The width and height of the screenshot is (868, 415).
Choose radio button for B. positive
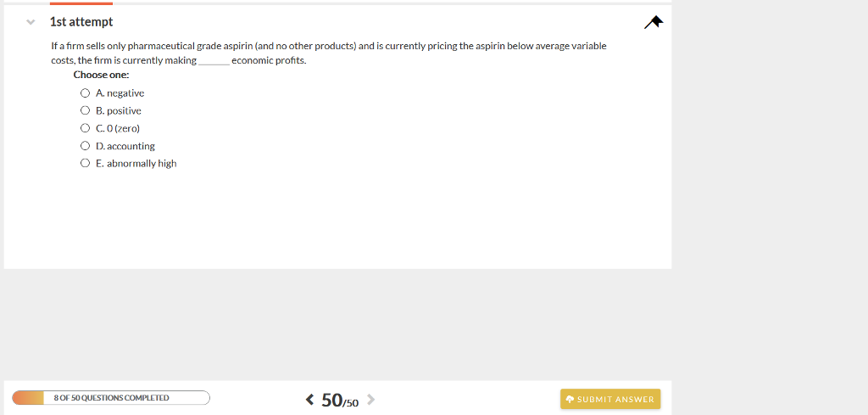(x=85, y=111)
